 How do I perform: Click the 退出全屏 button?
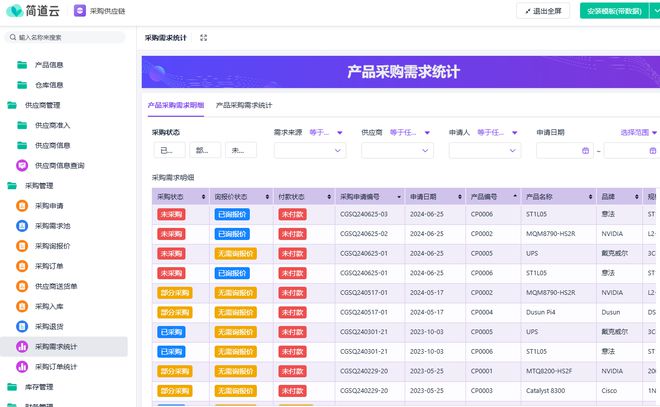click(x=543, y=11)
